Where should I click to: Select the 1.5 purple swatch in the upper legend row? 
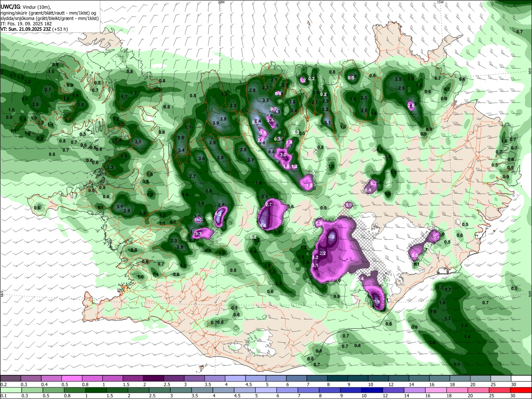tap(133, 379)
